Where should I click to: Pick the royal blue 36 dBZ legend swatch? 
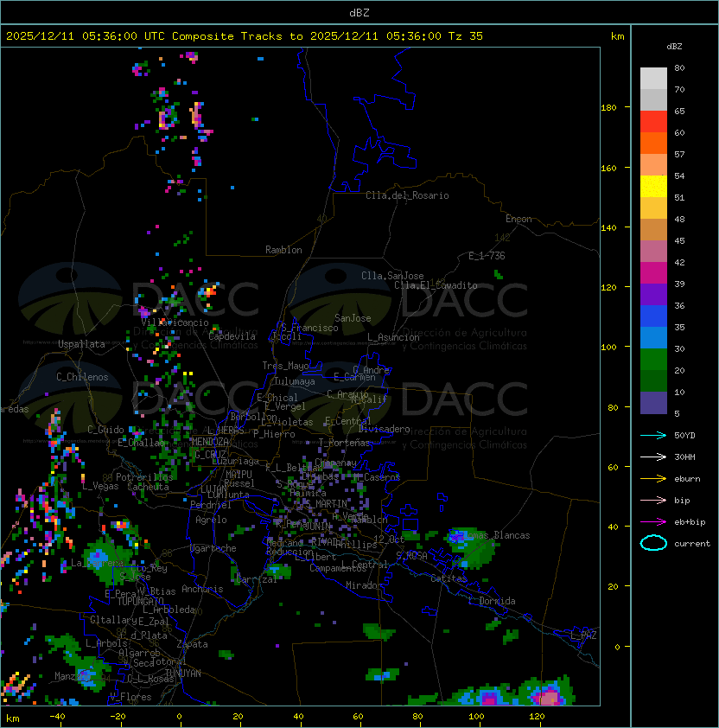tap(653, 316)
